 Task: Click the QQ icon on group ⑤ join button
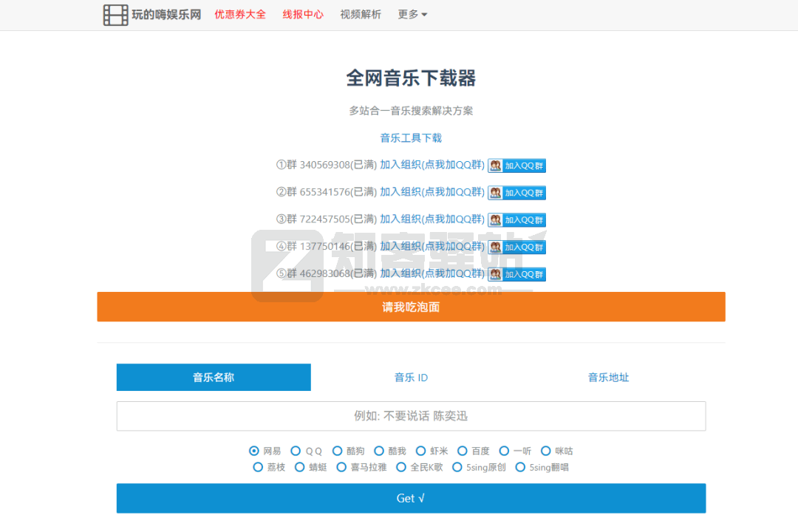coord(495,273)
